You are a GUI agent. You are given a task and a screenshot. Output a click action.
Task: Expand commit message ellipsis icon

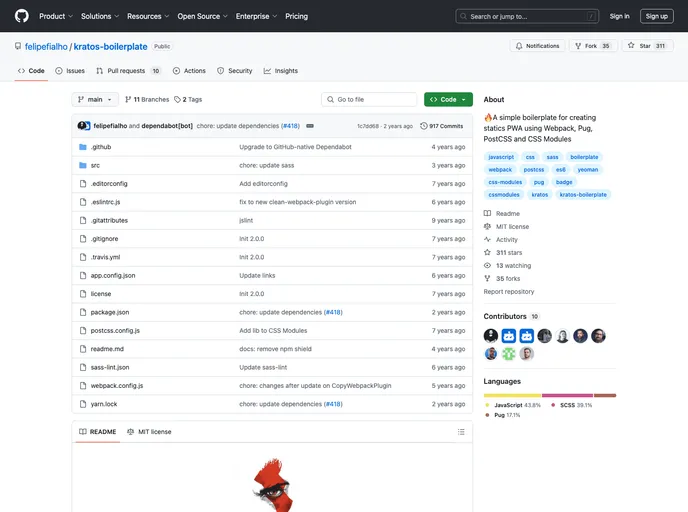coord(310,126)
